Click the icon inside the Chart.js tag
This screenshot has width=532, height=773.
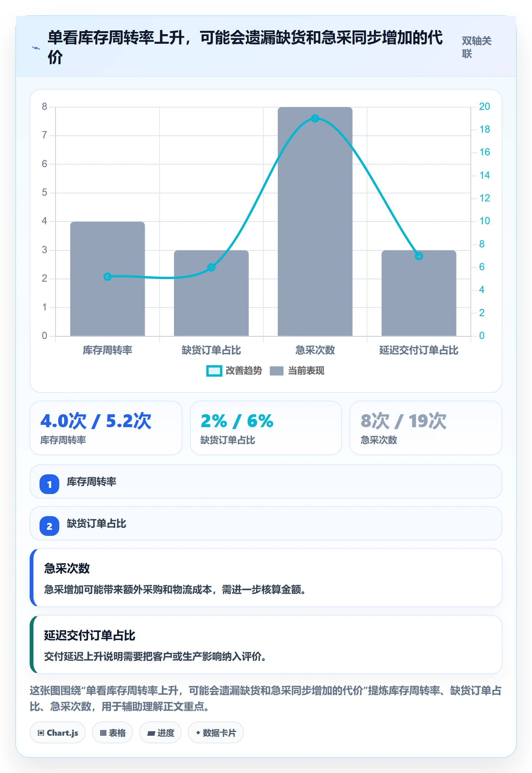[41, 733]
